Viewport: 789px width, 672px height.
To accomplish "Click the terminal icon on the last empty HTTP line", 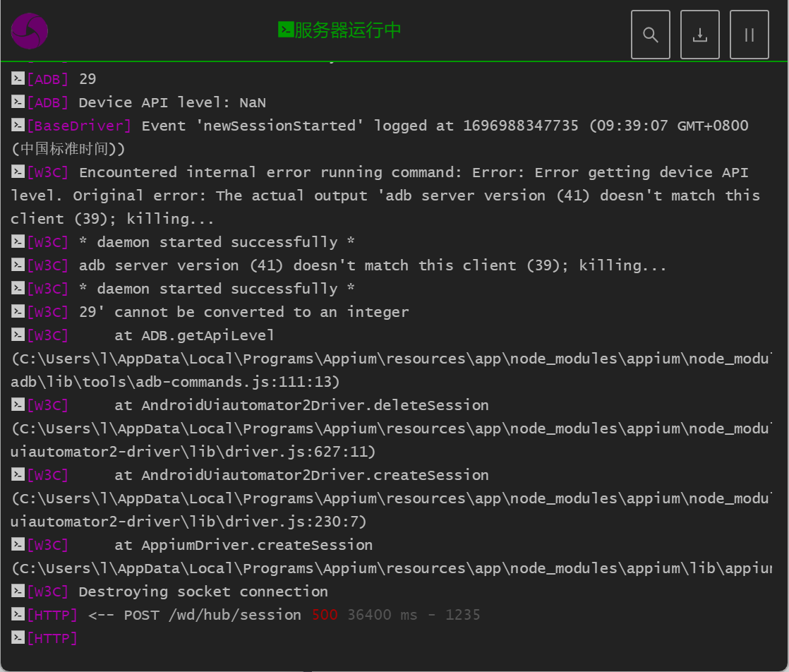I will [18, 638].
